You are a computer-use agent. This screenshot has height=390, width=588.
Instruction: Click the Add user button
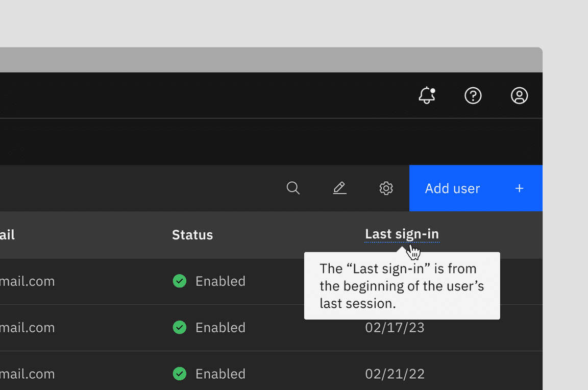(x=476, y=188)
